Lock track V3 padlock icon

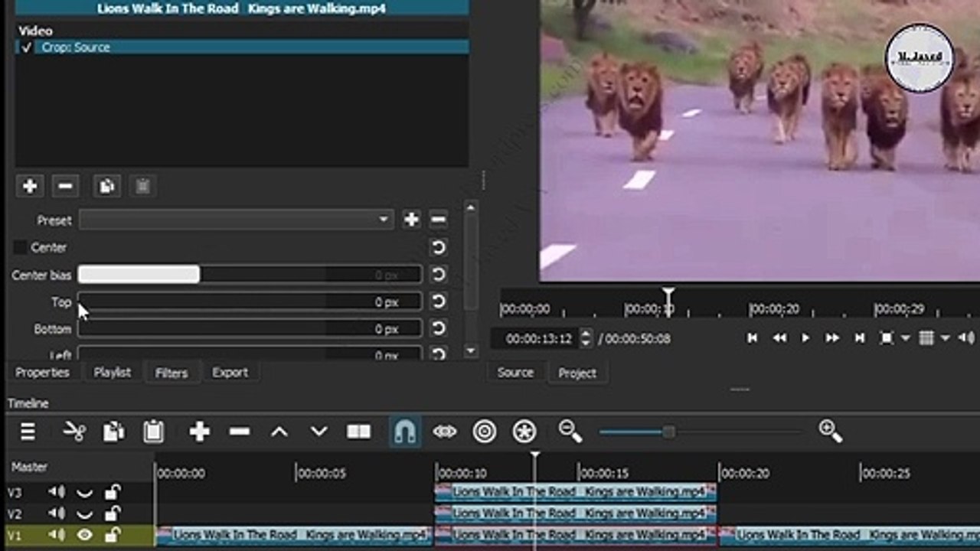click(113, 491)
